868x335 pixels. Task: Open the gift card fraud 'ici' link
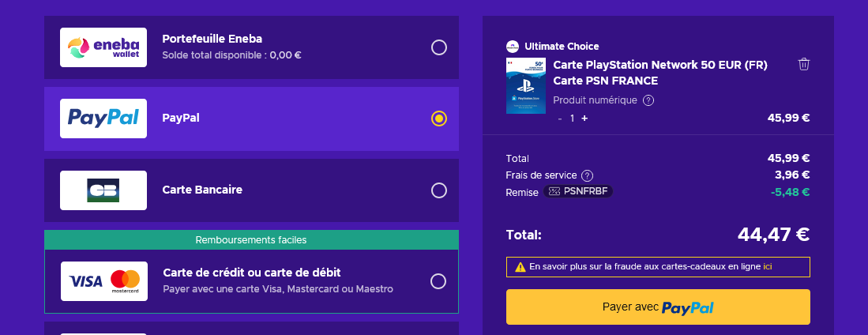[768, 267]
